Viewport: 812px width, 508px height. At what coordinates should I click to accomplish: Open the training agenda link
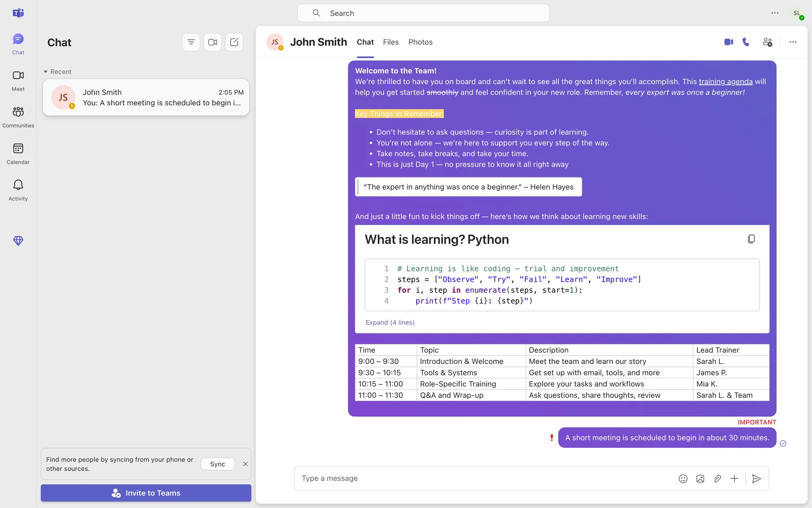click(x=725, y=82)
